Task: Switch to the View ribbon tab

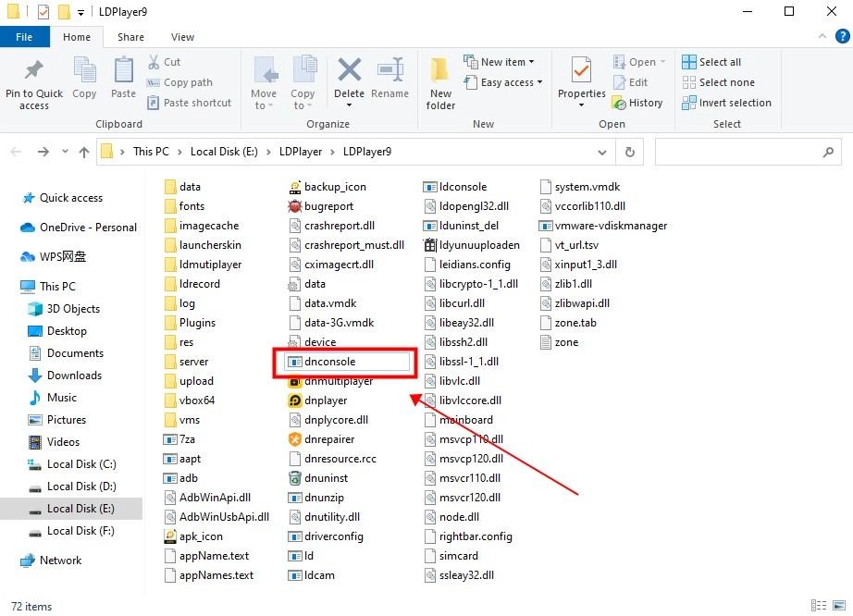Action: tap(182, 37)
